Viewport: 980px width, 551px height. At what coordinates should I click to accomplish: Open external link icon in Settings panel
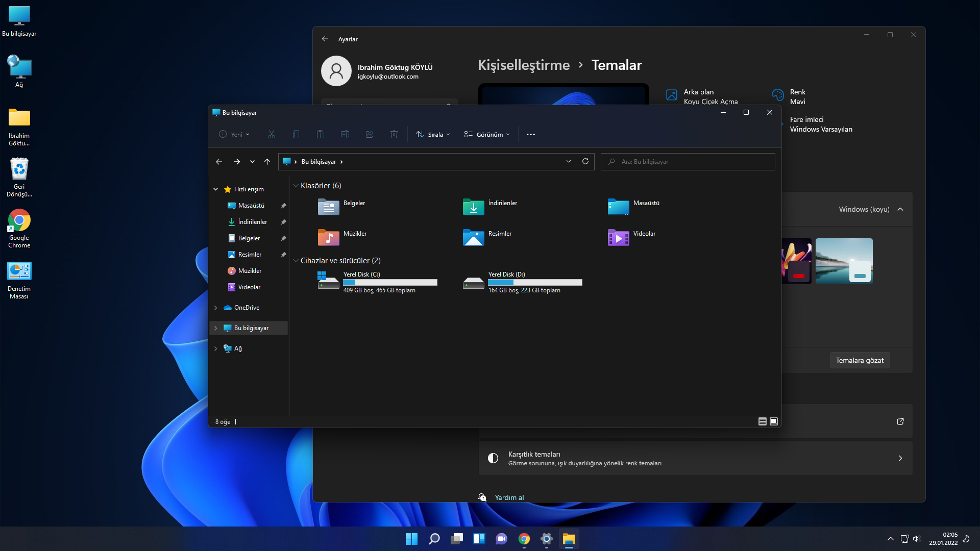point(900,421)
